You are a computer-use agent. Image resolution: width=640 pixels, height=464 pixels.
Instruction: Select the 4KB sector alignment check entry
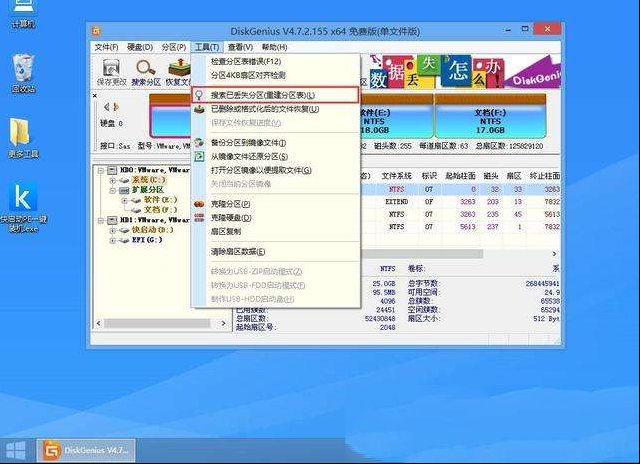276,75
